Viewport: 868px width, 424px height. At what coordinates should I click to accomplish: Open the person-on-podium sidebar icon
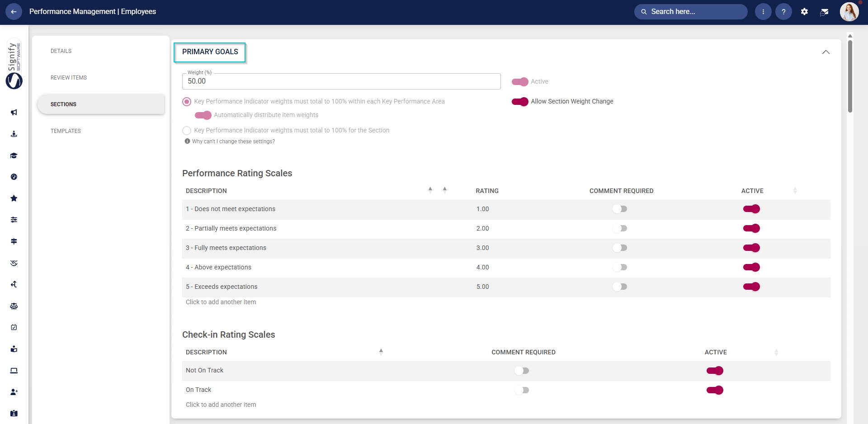point(14,134)
